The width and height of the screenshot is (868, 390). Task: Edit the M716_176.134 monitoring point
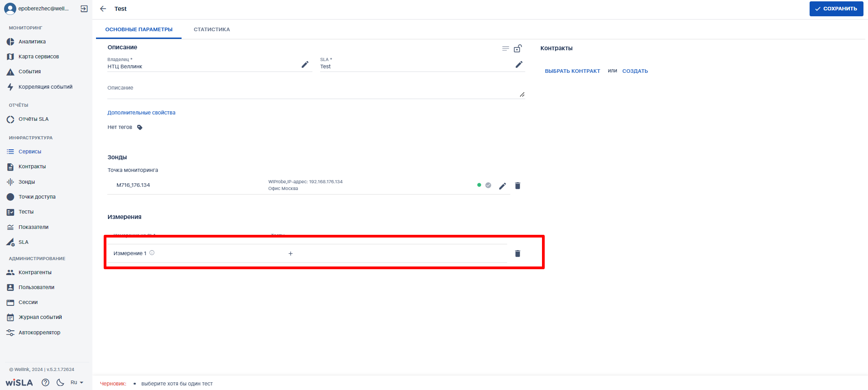click(x=502, y=186)
